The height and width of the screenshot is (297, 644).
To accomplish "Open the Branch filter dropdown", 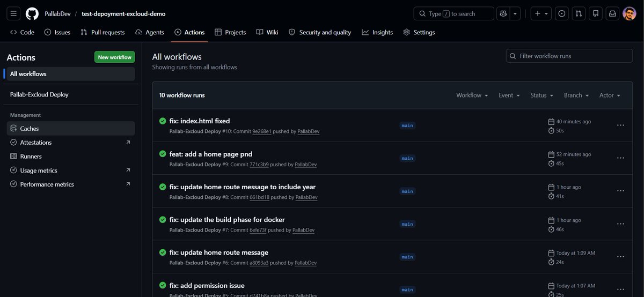I will pyautogui.click(x=576, y=95).
